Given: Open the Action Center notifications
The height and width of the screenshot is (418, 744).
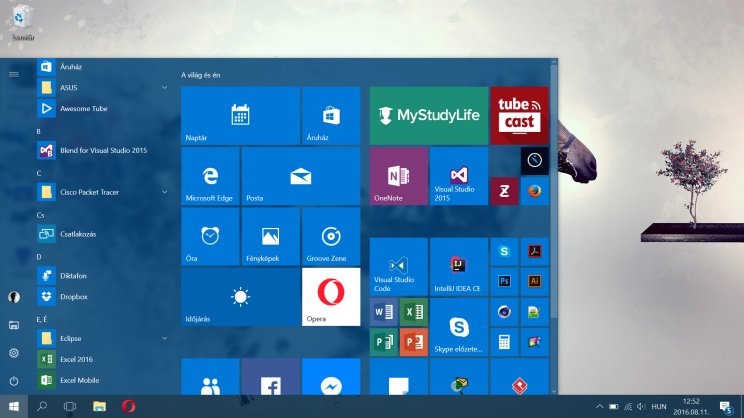Looking at the screenshot, I should [725, 407].
